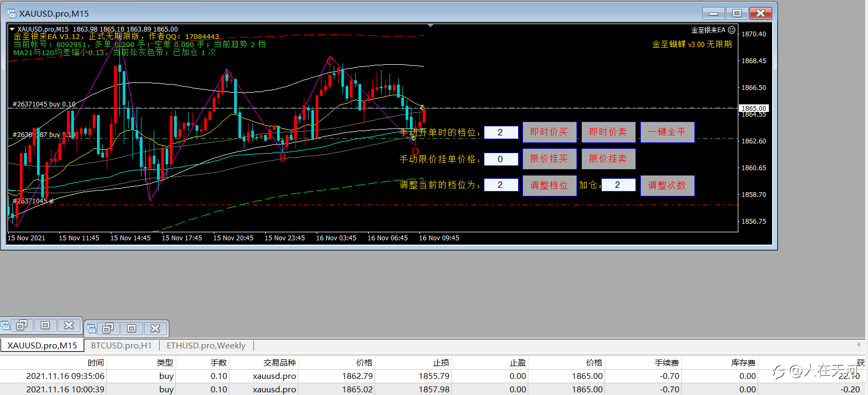The image size is (868, 395).
Task: Close the first minimized chart window
Action: tap(69, 325)
